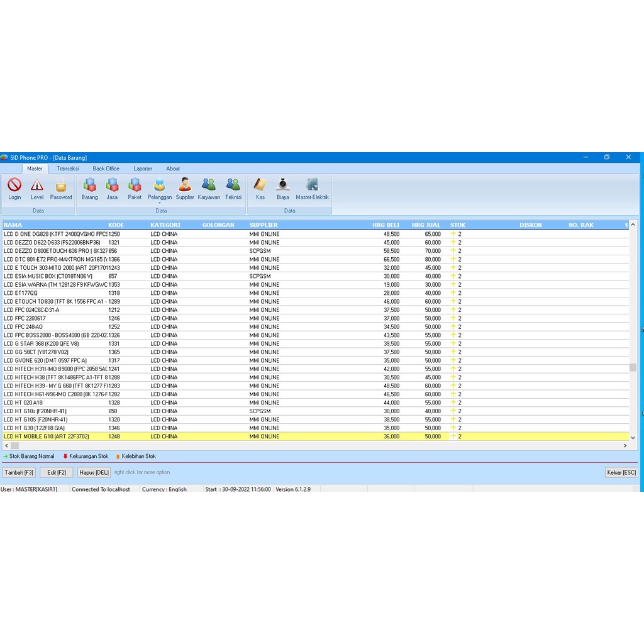This screenshot has width=644, height=644.
Task: Click horizontal scrollbar left arrow
Action: pos(6,445)
